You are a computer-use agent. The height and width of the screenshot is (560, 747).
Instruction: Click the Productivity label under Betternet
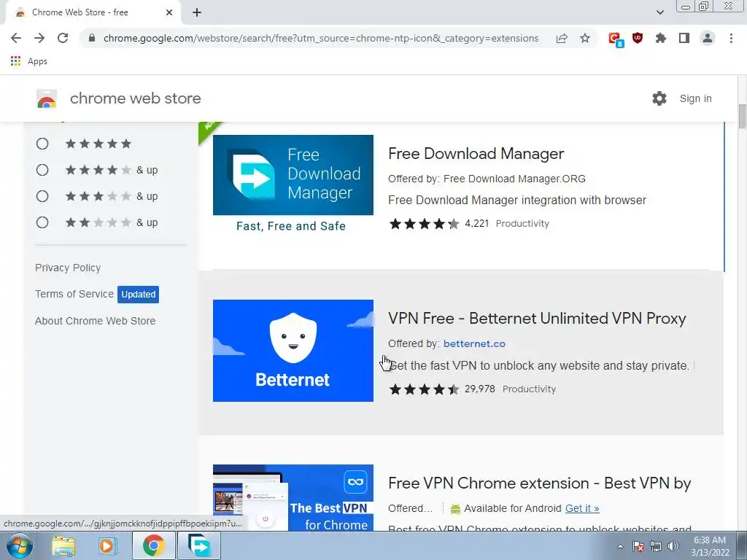[530, 389]
